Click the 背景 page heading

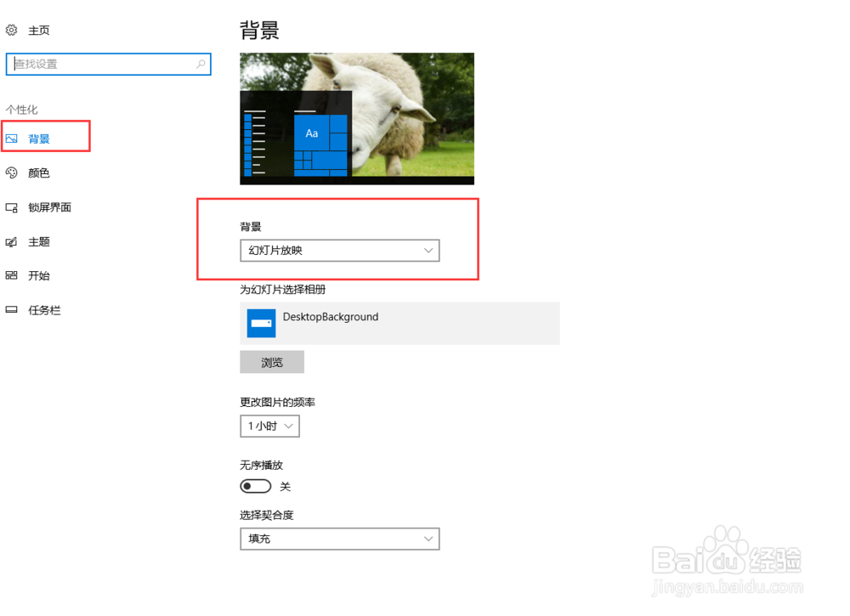tap(259, 31)
